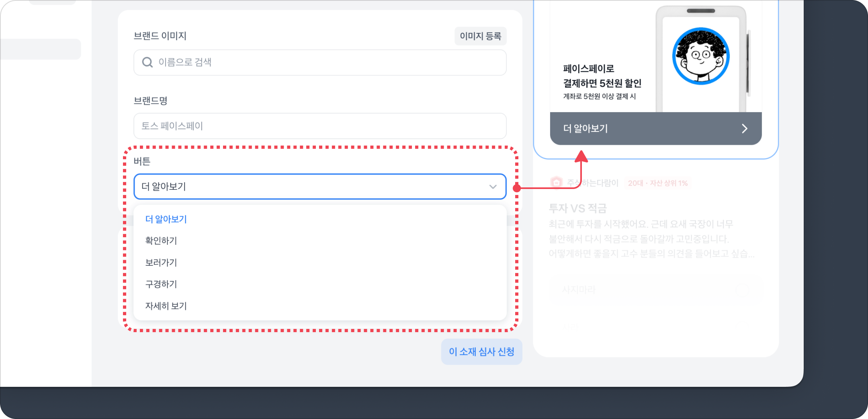
Task: Click the 20대 · 자산 상위 1% tag
Action: coord(658,183)
